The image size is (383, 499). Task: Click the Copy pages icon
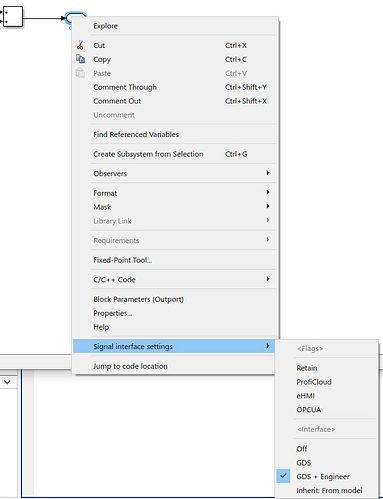[80, 59]
